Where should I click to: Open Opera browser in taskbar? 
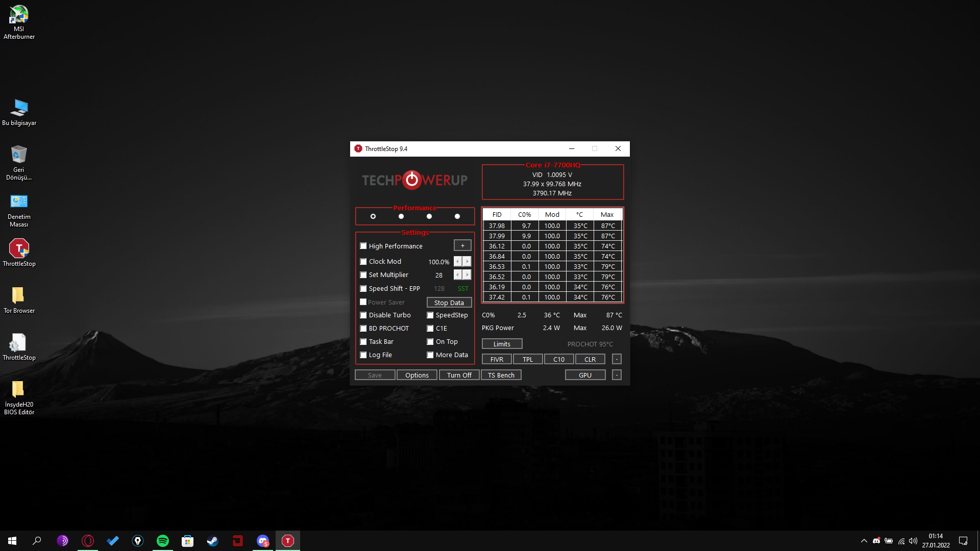(88, 541)
